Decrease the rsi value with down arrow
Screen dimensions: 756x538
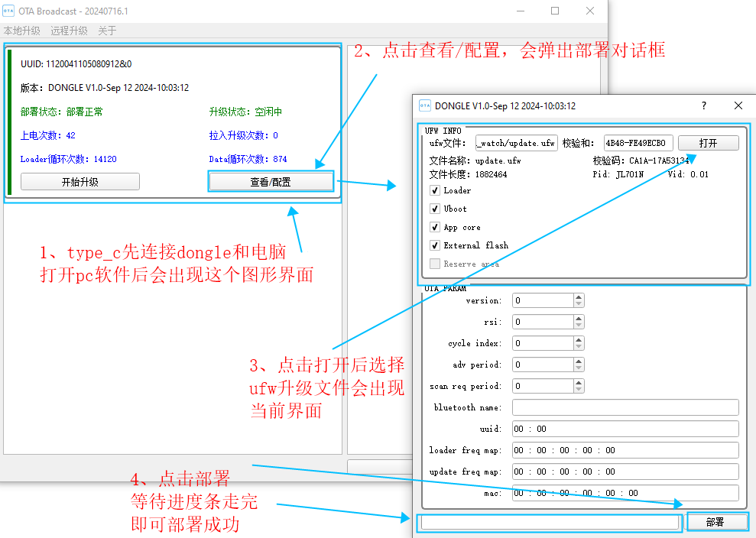579,325
